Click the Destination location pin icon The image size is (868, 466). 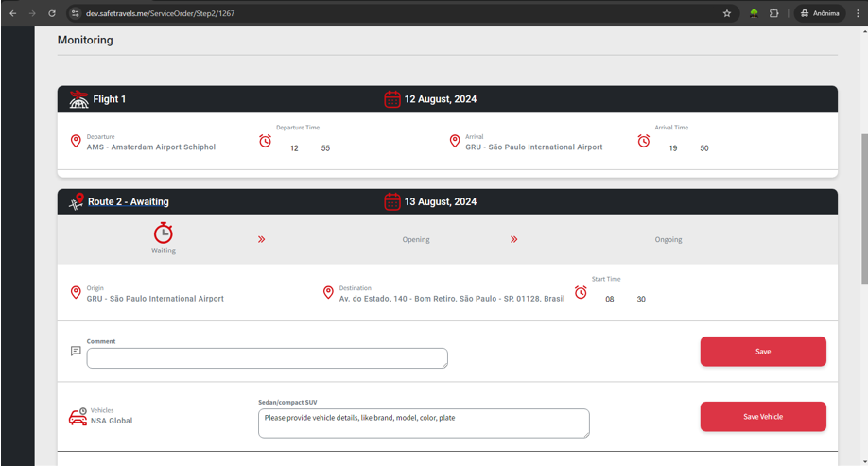(328, 293)
